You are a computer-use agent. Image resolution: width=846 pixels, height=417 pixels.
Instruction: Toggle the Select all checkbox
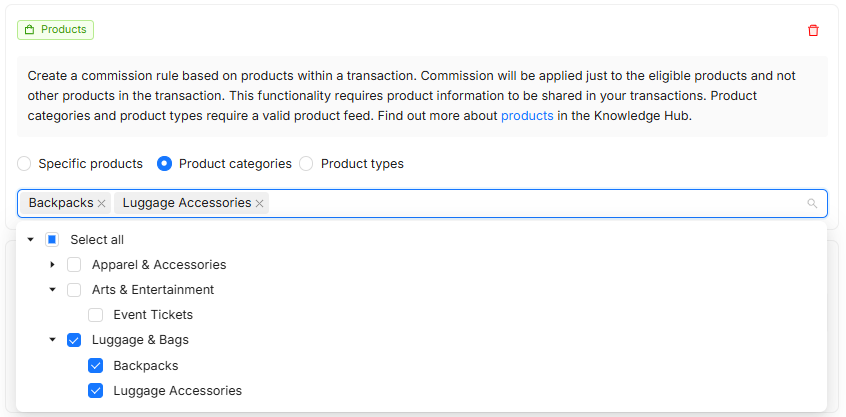pos(52,240)
